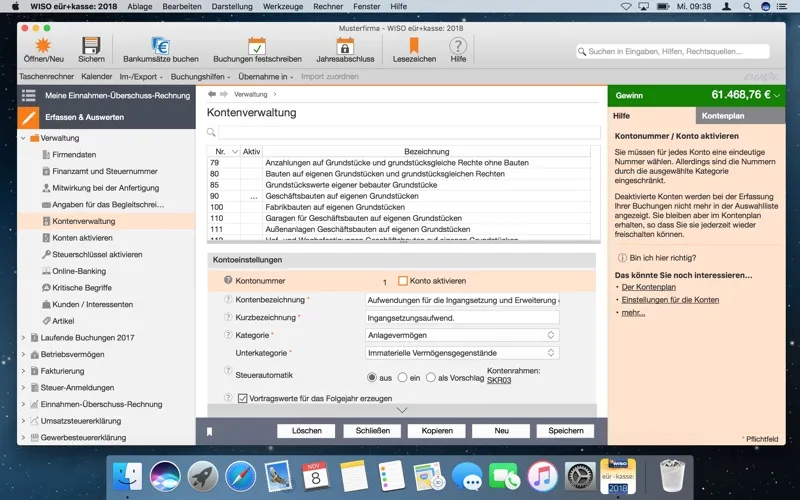Viewport: 800px width, 500px height.
Task: Open the Im-/Export dropdown menu
Action: click(x=141, y=77)
